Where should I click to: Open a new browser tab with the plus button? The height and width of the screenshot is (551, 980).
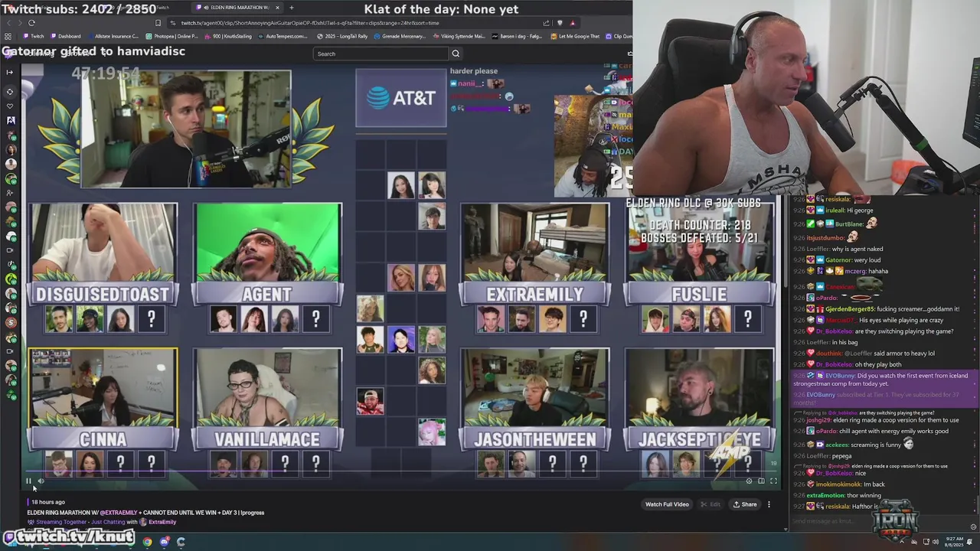point(291,8)
